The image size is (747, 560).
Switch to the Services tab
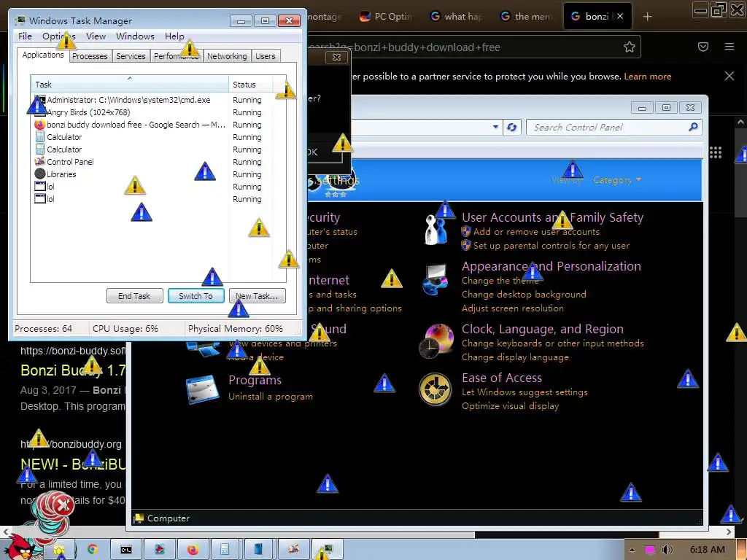[131, 56]
